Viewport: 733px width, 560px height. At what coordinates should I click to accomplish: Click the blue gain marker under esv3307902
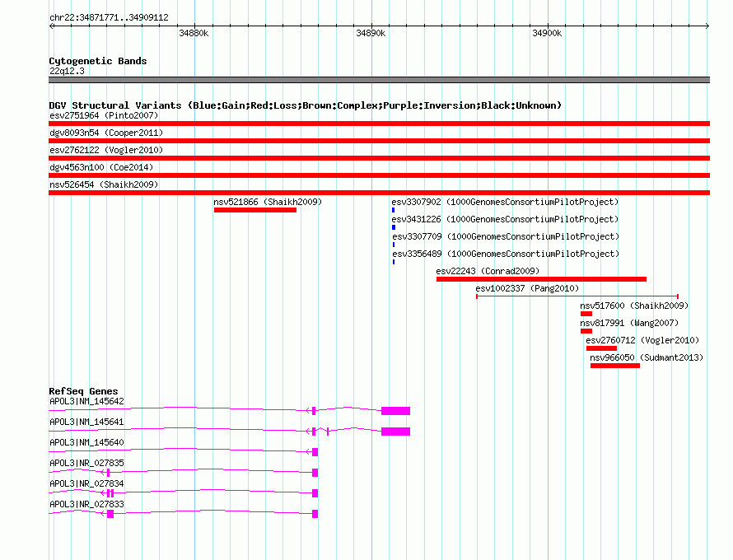point(393,210)
